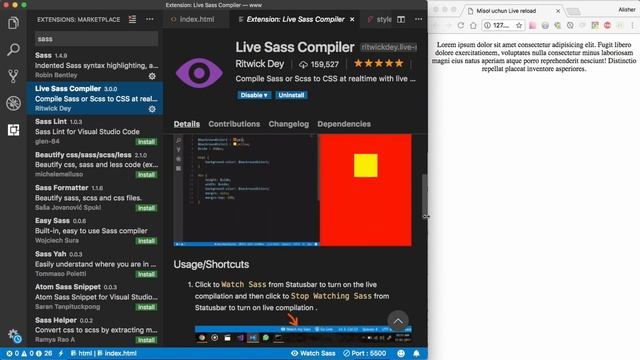The image size is (640, 360).
Task: Click the feedback smiley in status bar
Action: coord(401,353)
